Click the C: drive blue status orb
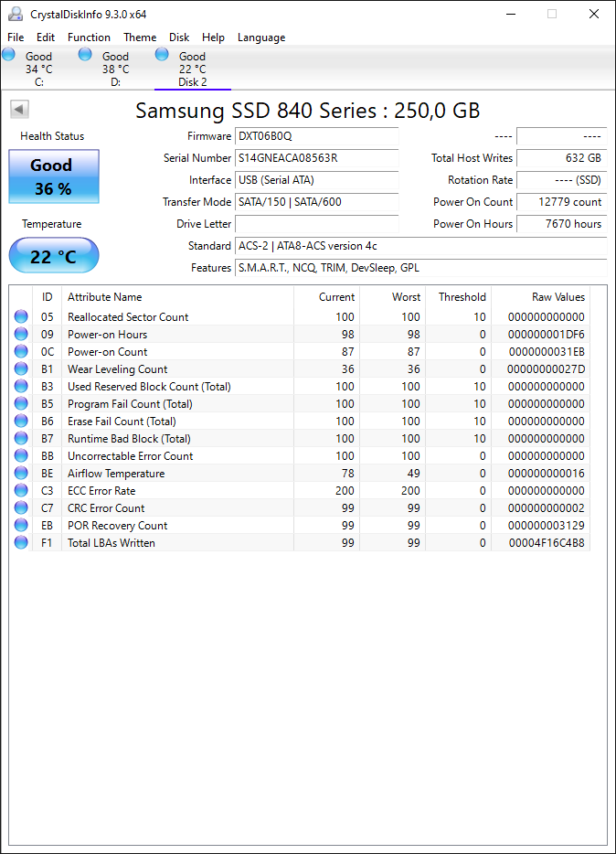This screenshot has height=854, width=616. 9,54
